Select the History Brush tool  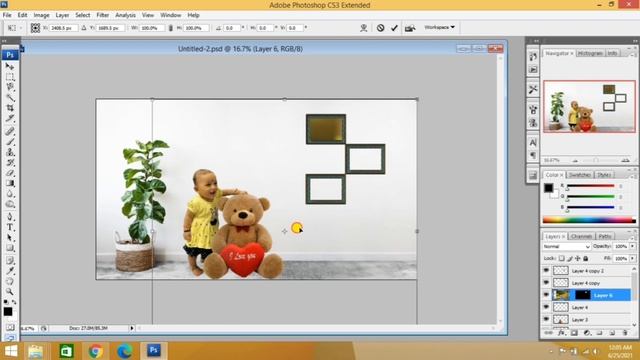(10, 162)
